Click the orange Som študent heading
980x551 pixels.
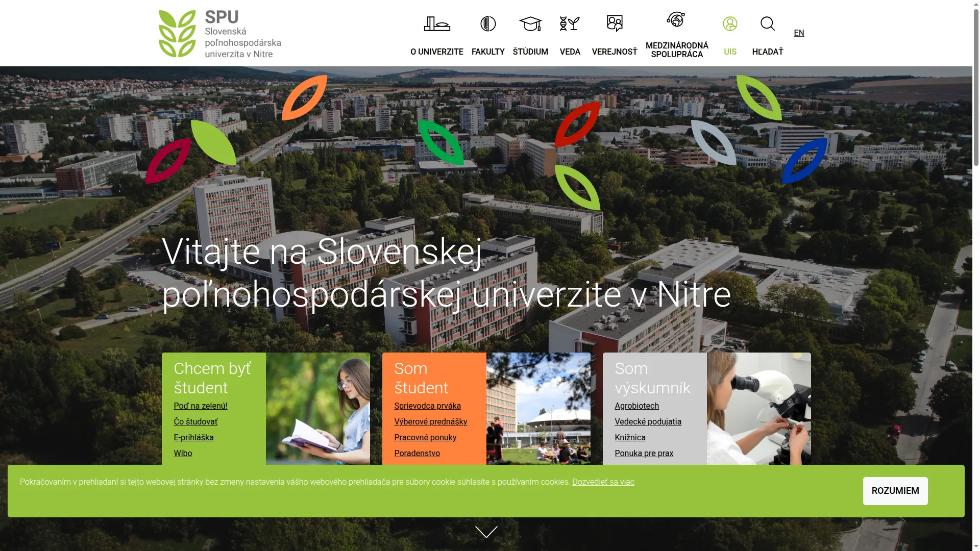(x=421, y=378)
